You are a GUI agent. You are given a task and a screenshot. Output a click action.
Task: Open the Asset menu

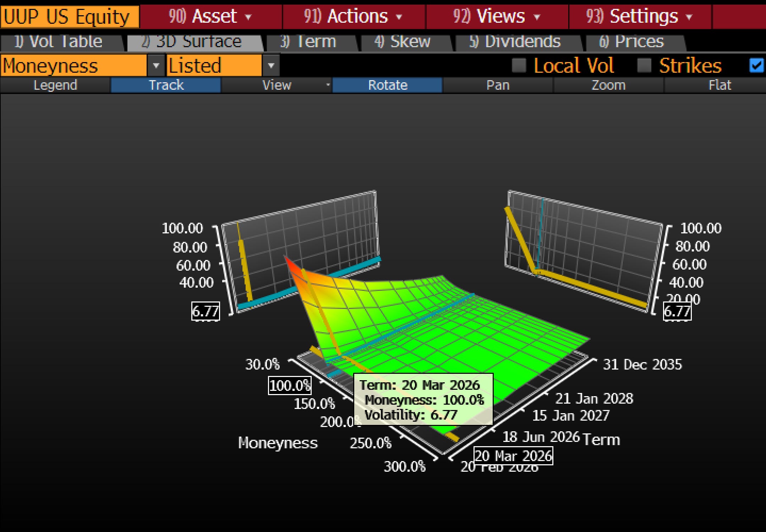click(x=211, y=17)
